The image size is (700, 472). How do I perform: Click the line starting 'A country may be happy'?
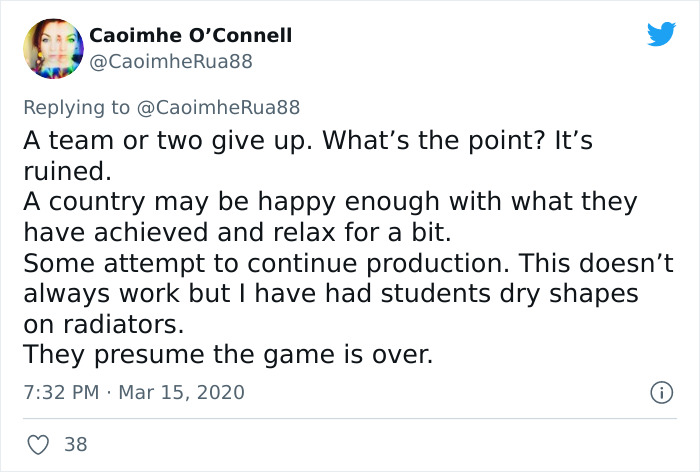tap(330, 201)
